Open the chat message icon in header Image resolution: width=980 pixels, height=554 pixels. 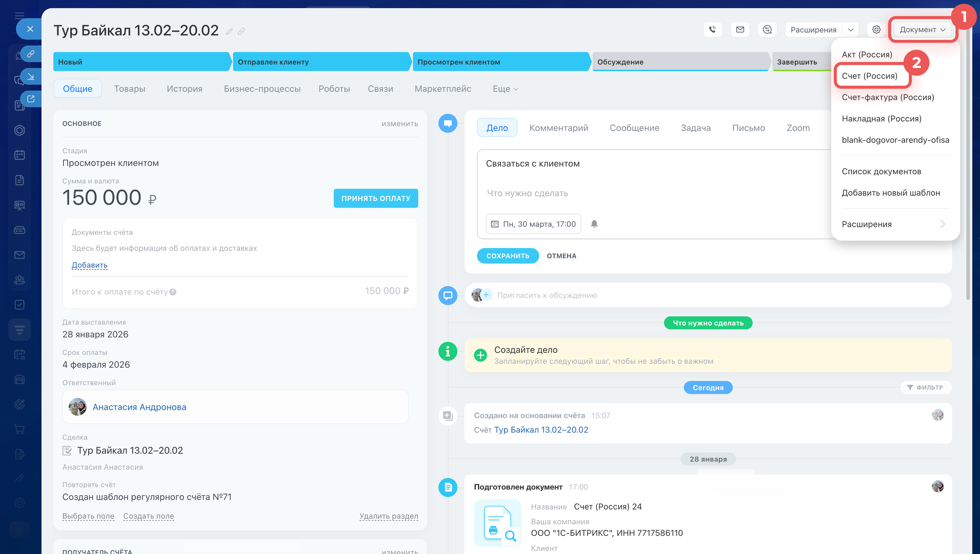(767, 29)
